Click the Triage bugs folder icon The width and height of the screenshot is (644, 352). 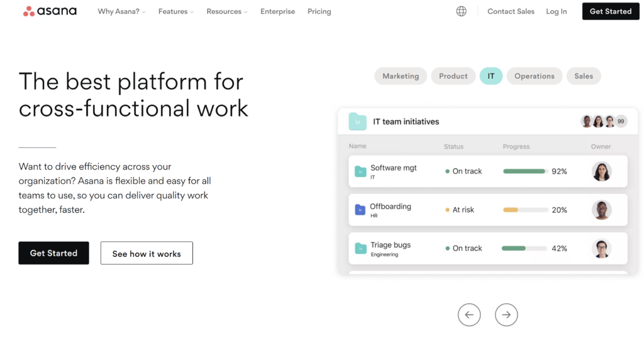tap(360, 248)
